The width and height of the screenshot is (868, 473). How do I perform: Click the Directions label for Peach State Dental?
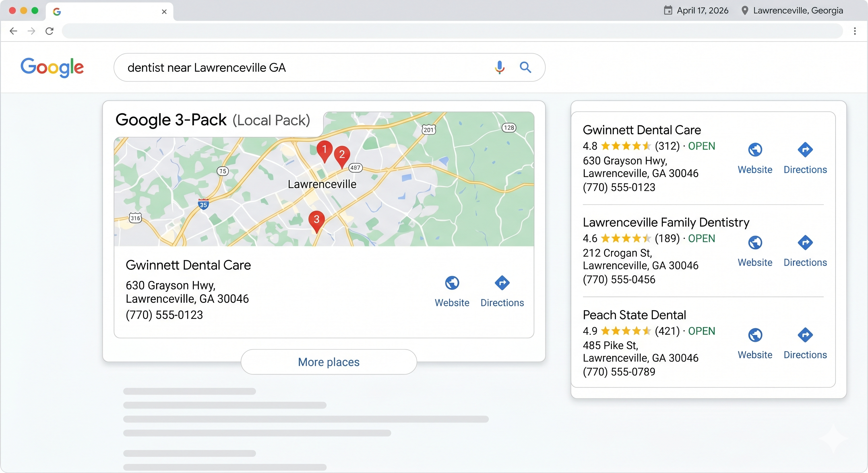805,355
